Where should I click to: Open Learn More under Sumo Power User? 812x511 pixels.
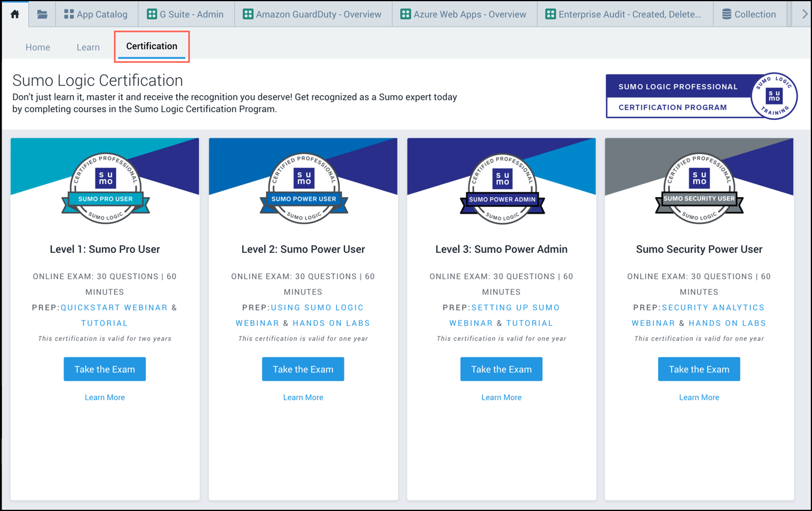(303, 397)
